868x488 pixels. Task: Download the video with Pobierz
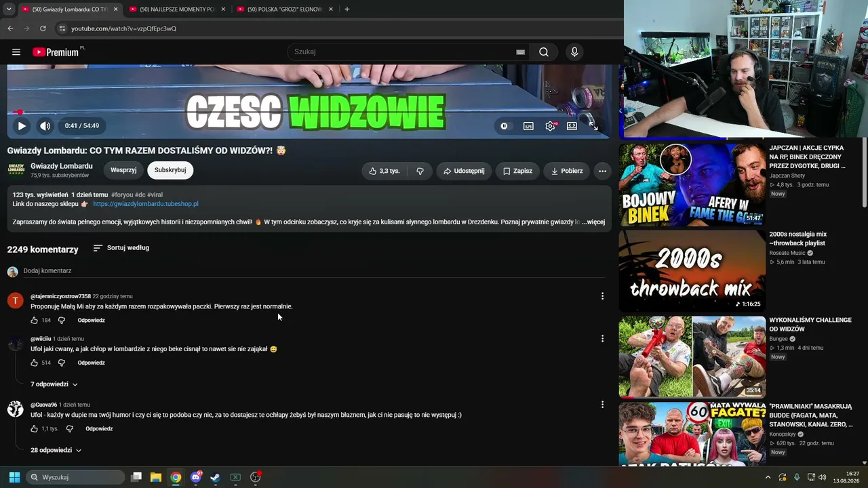(x=566, y=171)
